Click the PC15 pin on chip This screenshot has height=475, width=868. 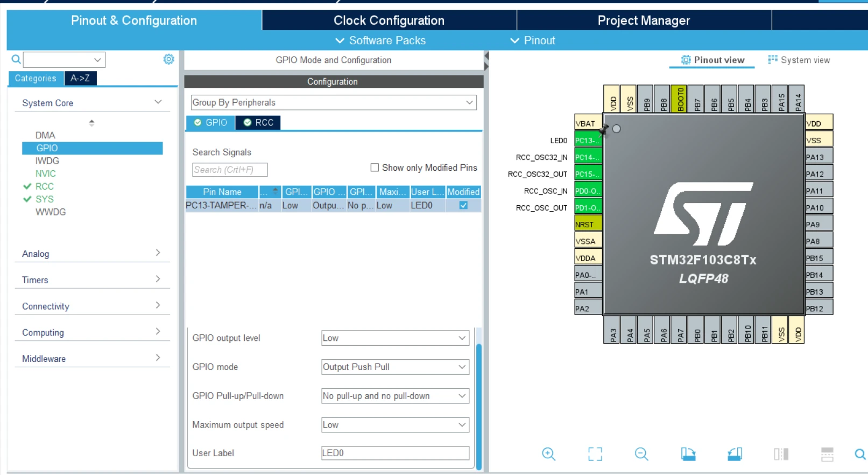click(x=588, y=174)
